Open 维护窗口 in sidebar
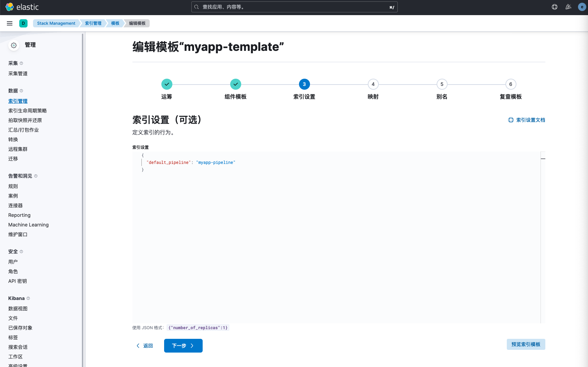588x367 pixels. (18, 234)
